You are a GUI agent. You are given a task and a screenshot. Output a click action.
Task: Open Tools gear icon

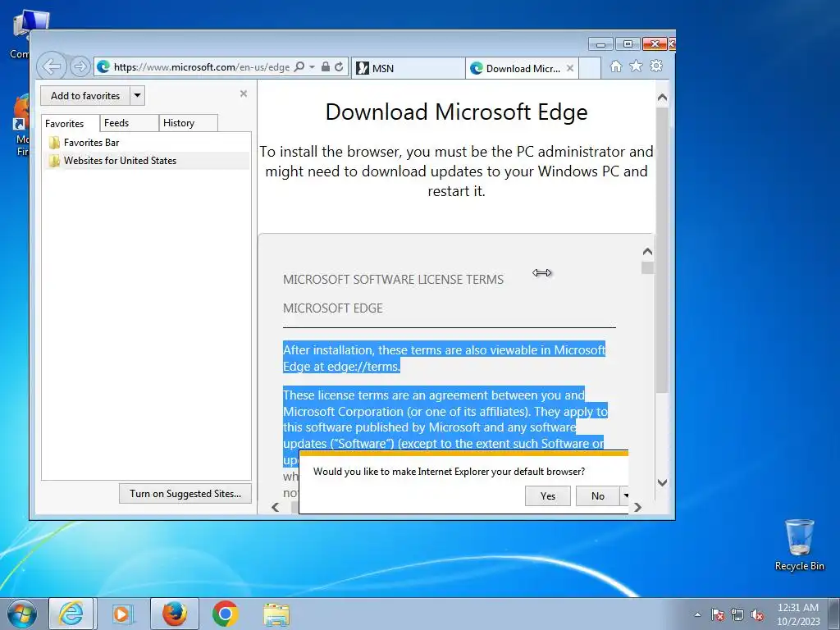656,66
